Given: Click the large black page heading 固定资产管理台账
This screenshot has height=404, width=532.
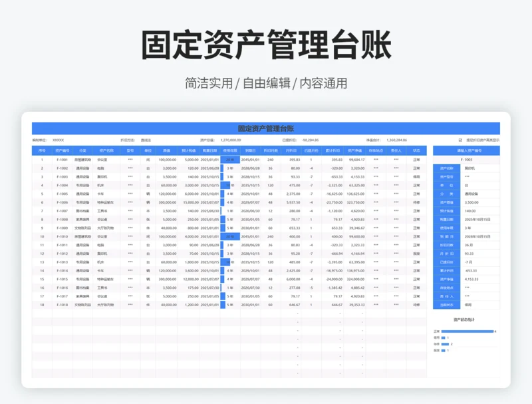Looking at the screenshot, I should point(266,45).
